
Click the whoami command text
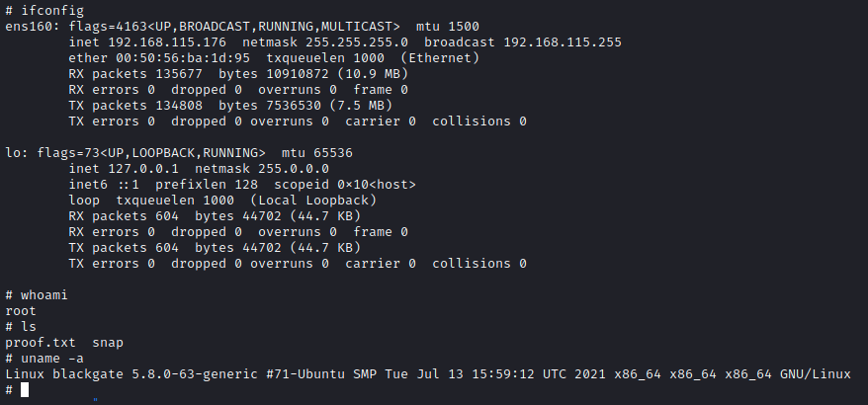(x=44, y=295)
